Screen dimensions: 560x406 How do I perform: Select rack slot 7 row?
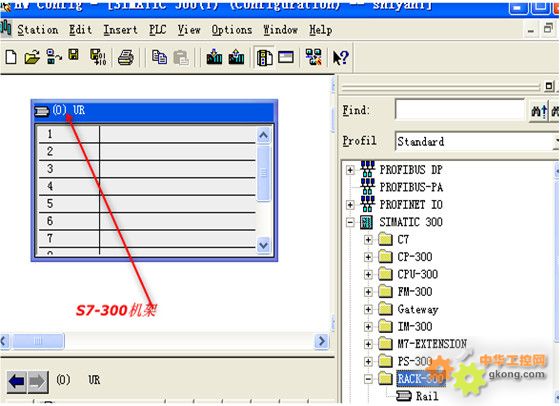(147, 239)
